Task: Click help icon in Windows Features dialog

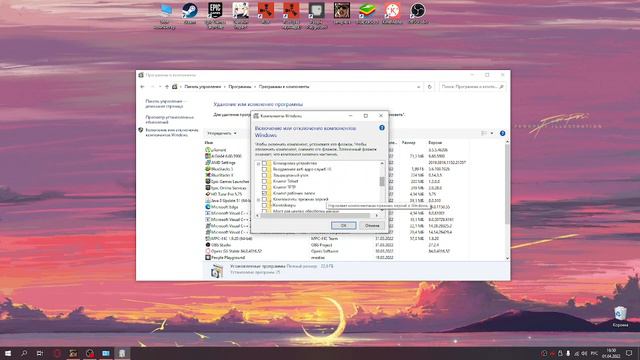Action: (x=382, y=128)
